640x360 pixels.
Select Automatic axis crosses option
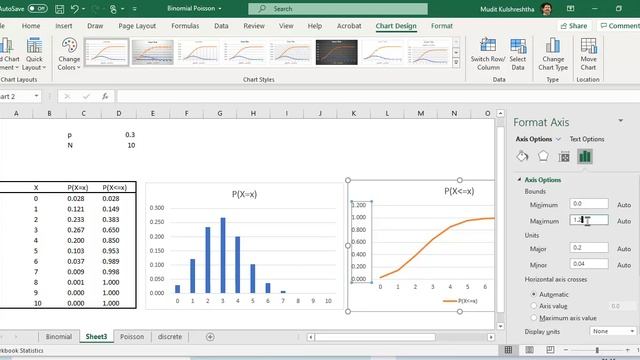(x=533, y=294)
